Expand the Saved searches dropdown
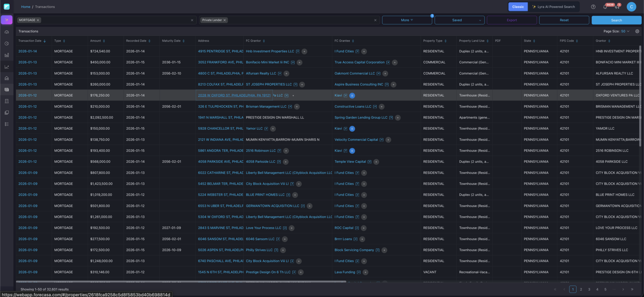 pyautogui.click(x=459, y=20)
